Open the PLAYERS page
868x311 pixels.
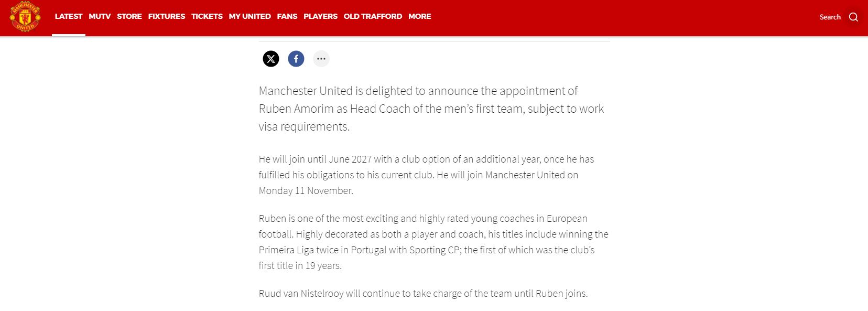tap(320, 16)
